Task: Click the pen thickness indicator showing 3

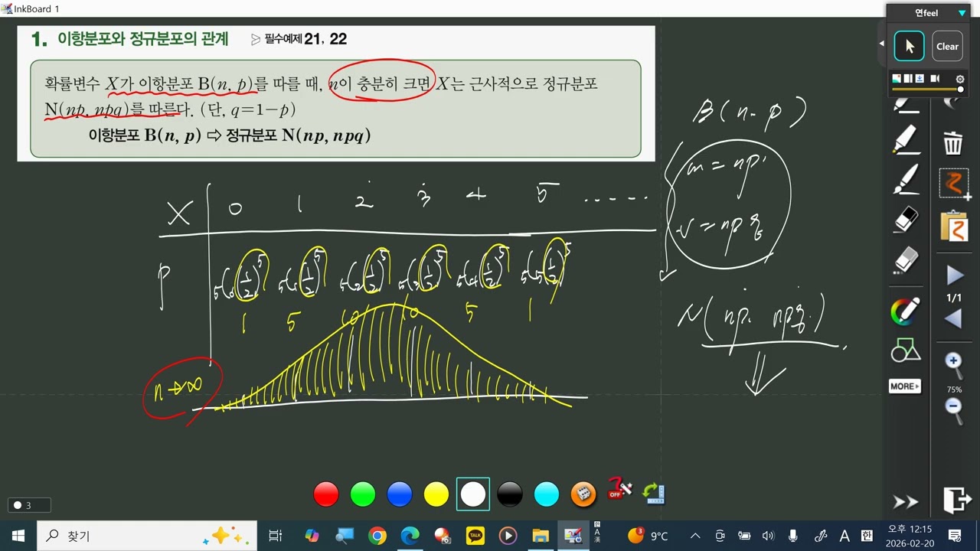Action: coord(29,505)
